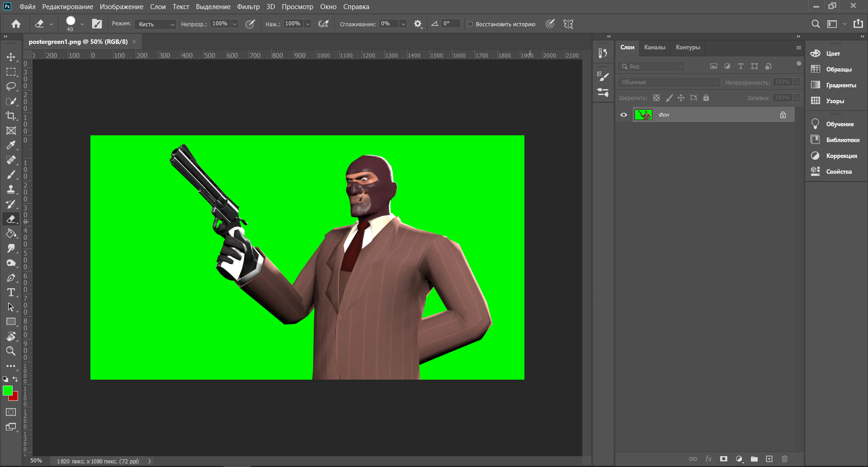
Task: Select the Smudge tool
Action: coord(11,248)
